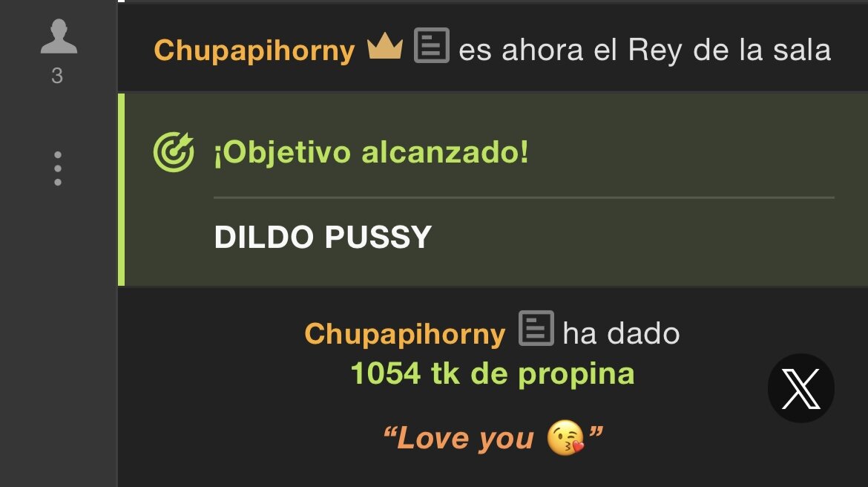Click the green target goal icon
This screenshot has width=868, height=487.
(174, 151)
